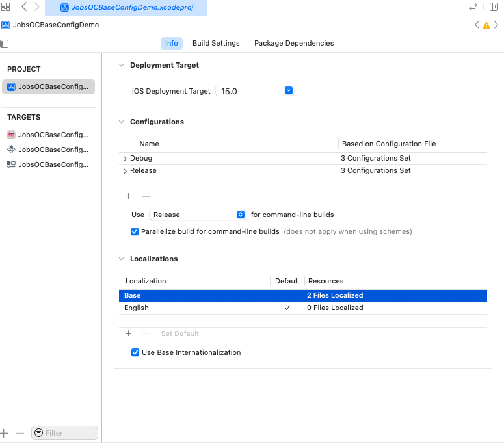Go back in editor history
Screen dimensions: 504x446
pos(24,7)
